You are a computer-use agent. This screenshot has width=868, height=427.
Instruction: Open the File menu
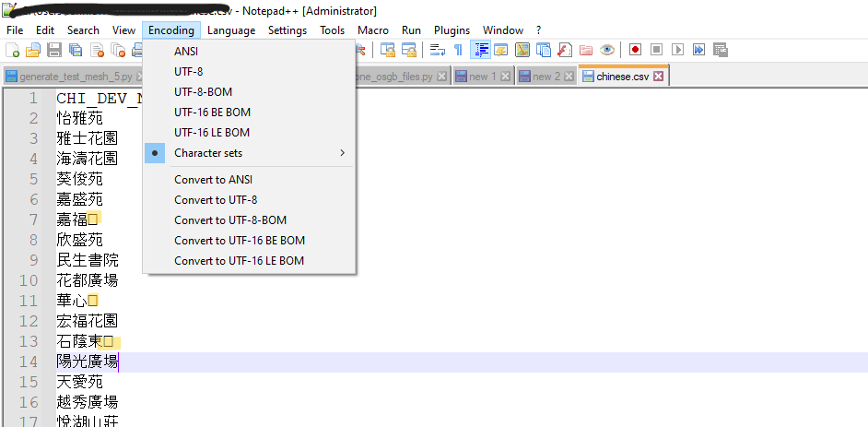[15, 30]
